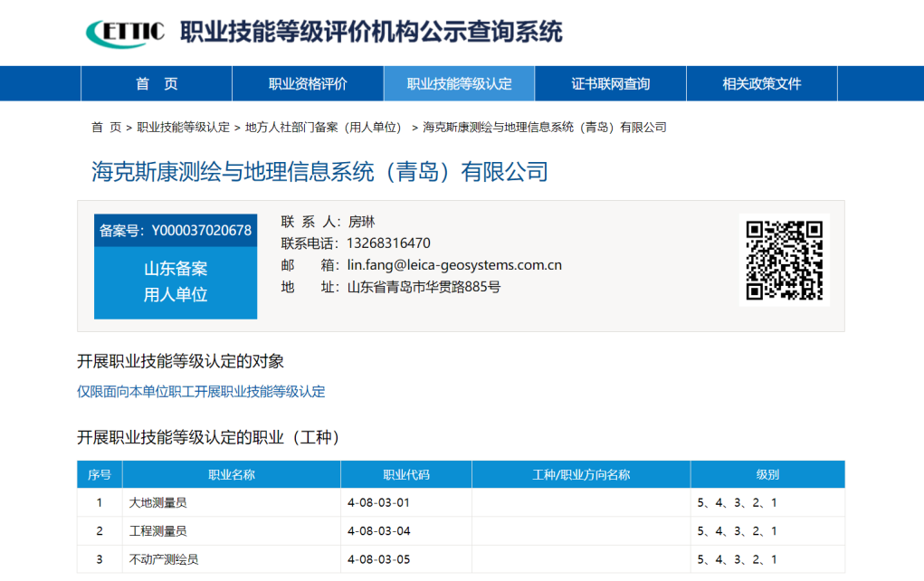
Task: Open the 证书联网查询 navigation tab
Action: click(x=611, y=83)
